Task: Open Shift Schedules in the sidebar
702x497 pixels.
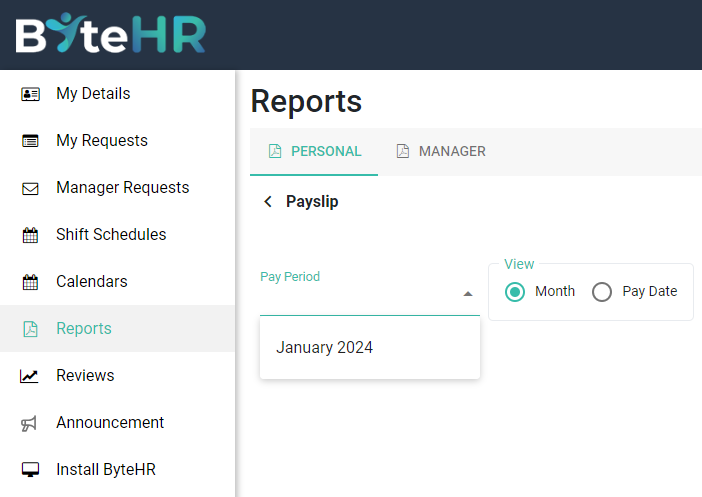Action: pos(117,235)
